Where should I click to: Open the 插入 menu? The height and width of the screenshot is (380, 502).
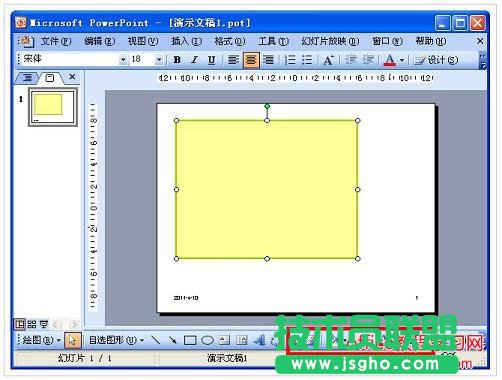(186, 41)
